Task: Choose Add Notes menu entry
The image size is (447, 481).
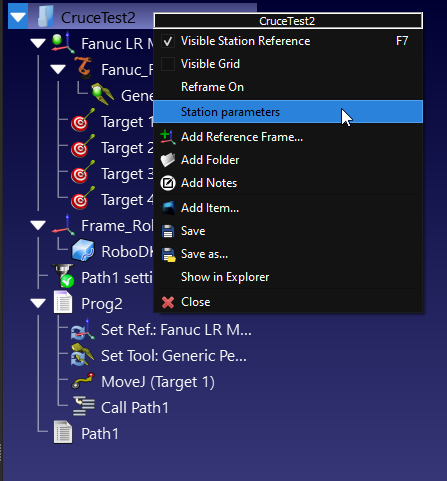Action: [x=288, y=183]
